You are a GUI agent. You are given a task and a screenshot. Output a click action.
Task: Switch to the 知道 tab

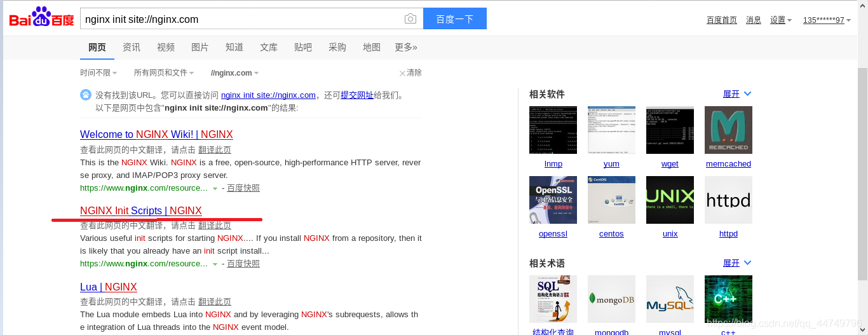(x=234, y=47)
